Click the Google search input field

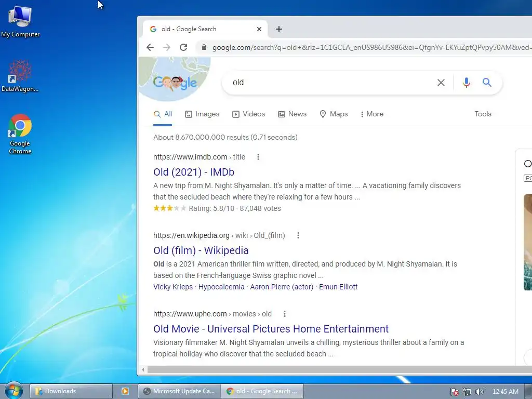tap(331, 83)
